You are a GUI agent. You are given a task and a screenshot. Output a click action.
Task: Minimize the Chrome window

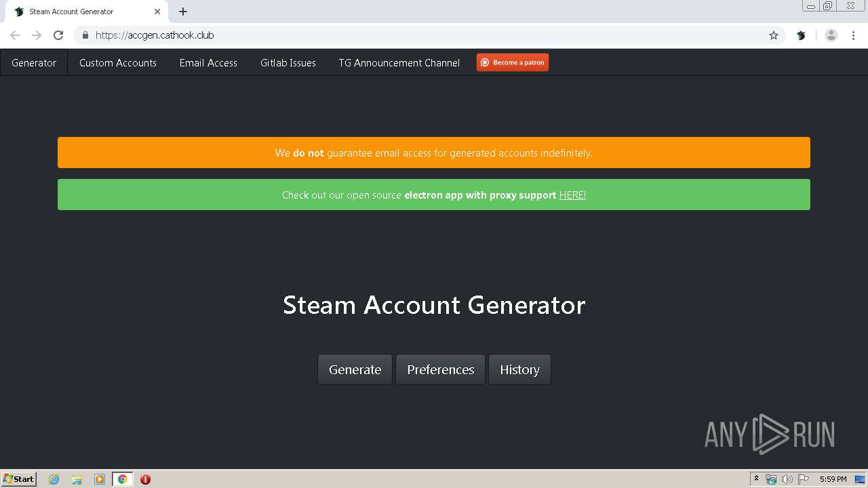(810, 6)
